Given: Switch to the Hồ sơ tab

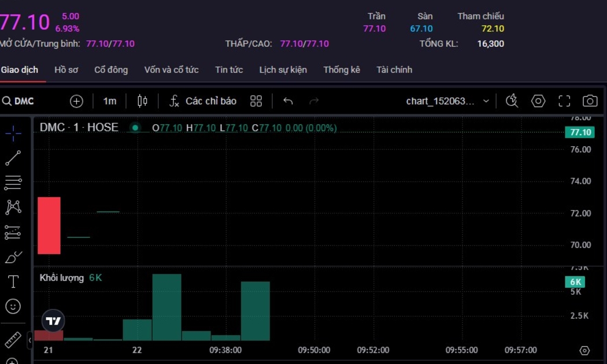Looking at the screenshot, I should [66, 70].
